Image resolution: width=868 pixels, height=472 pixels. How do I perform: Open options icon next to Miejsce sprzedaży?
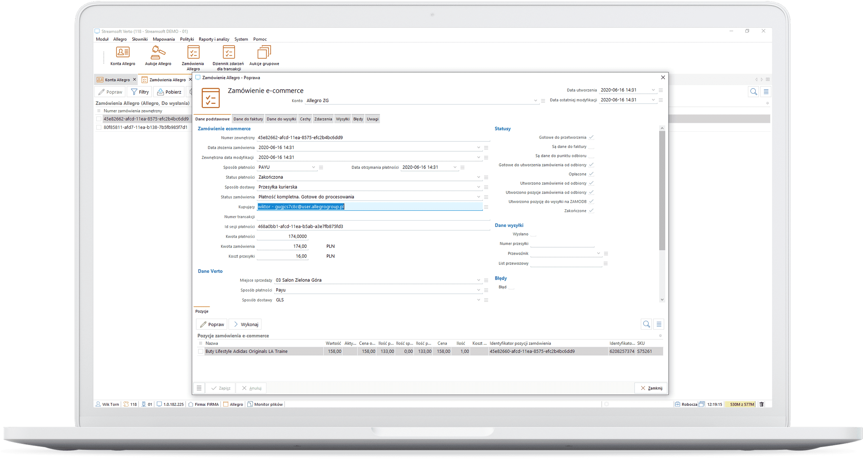(x=486, y=280)
